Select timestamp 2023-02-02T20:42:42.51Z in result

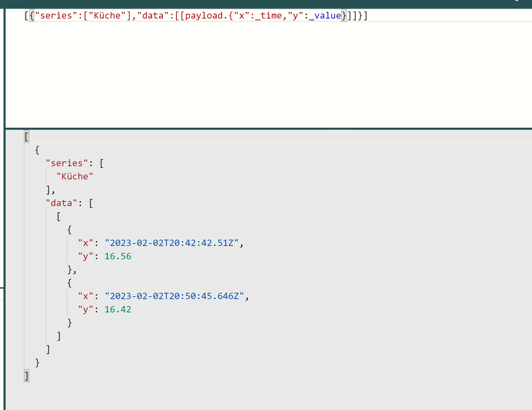(x=172, y=243)
